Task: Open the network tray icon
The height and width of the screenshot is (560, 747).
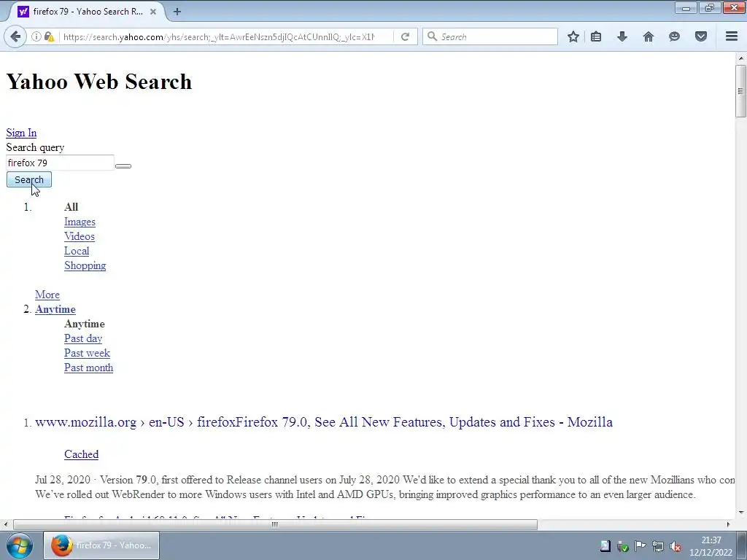Action: coord(658,546)
